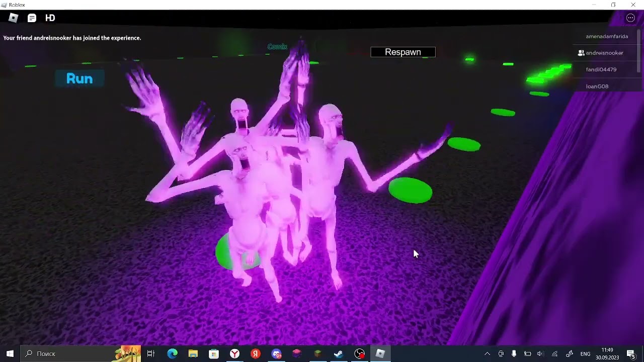Click the Comix player name tag
This screenshot has width=644, height=362.
point(277,47)
